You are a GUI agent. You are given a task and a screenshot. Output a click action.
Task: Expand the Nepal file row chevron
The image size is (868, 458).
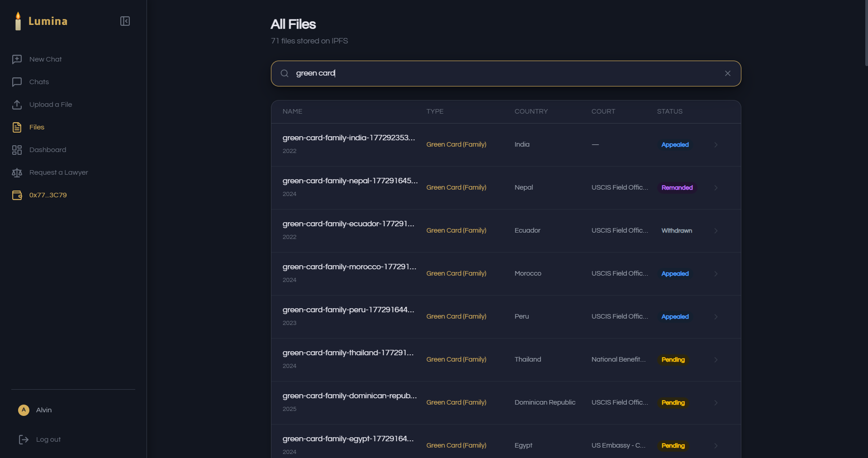click(x=716, y=188)
